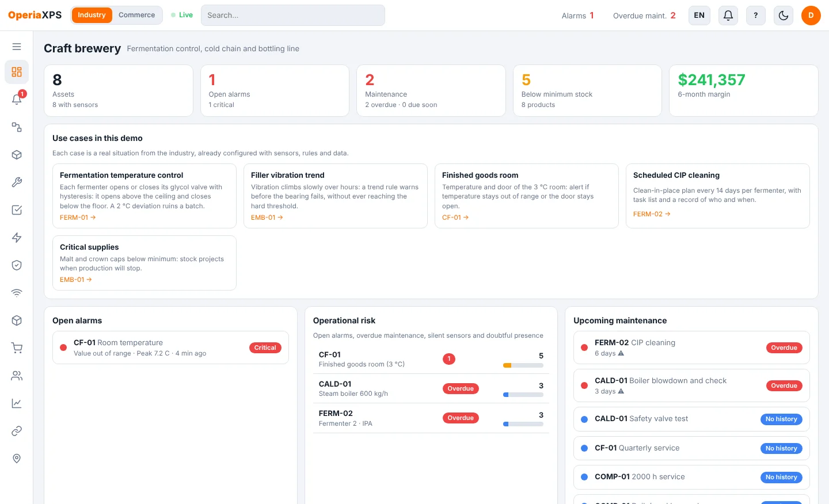The width and height of the screenshot is (829, 504).
Task: Open the hierarchy tree icon in sidebar
Action: [17, 127]
